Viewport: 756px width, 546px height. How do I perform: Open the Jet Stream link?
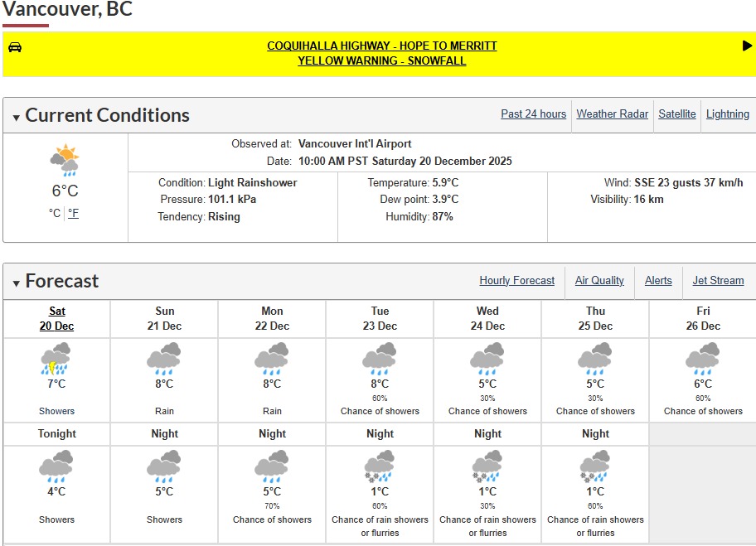pyautogui.click(x=718, y=281)
